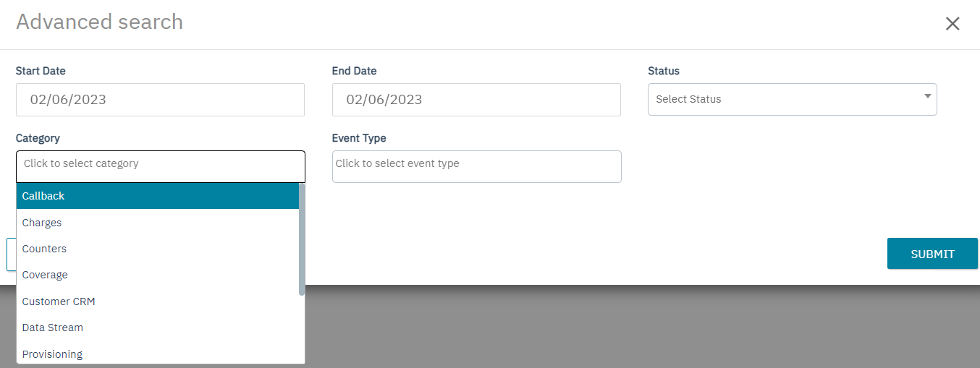Click the category list scrollbar thumb
The height and width of the screenshot is (368, 980).
click(x=302, y=239)
